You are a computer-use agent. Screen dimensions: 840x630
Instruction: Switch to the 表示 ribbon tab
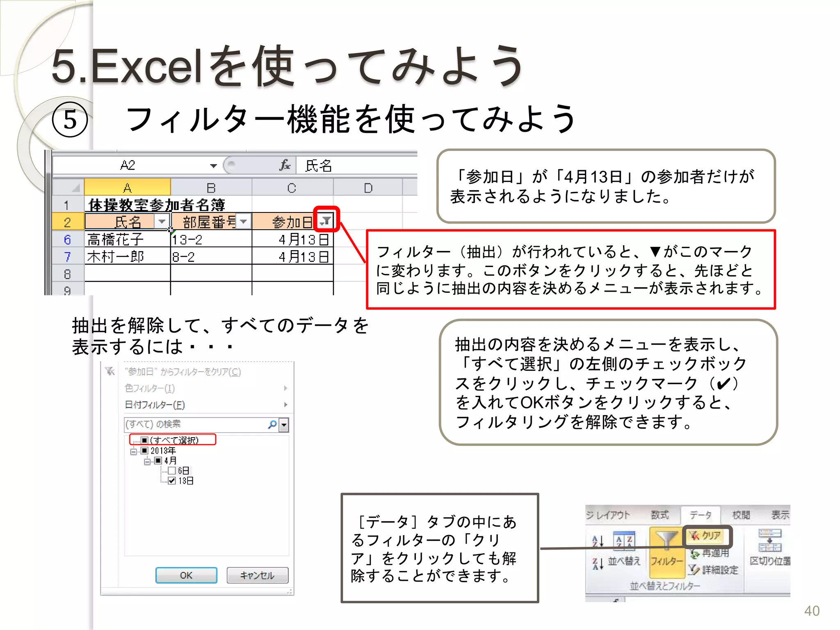click(780, 515)
